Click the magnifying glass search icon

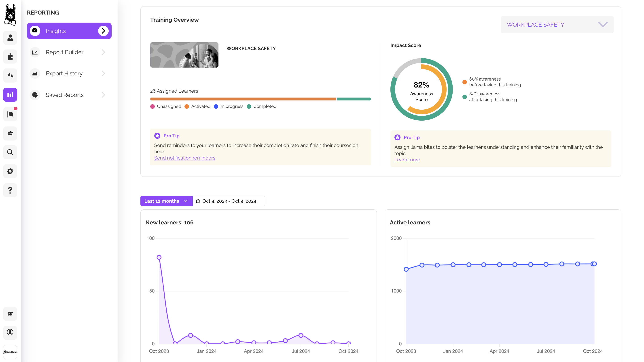click(10, 152)
